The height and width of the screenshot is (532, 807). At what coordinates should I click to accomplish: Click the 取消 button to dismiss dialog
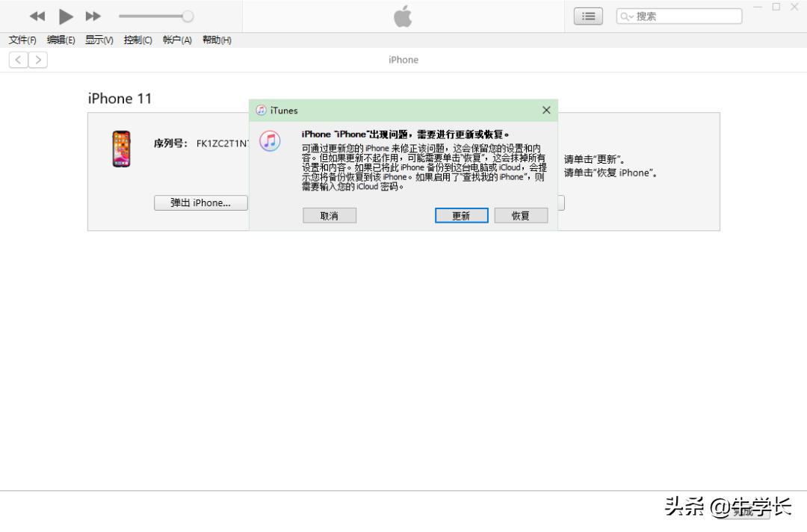[330, 215]
